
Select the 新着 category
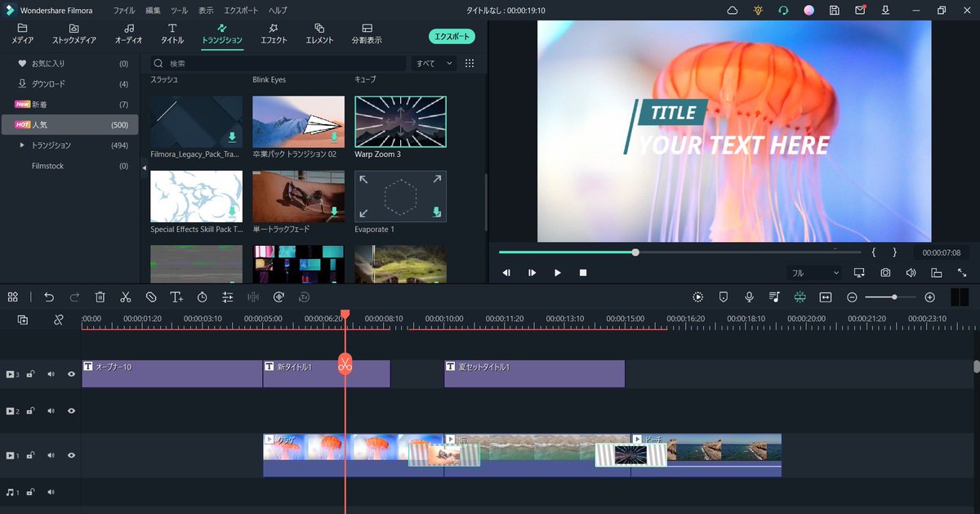69,105
